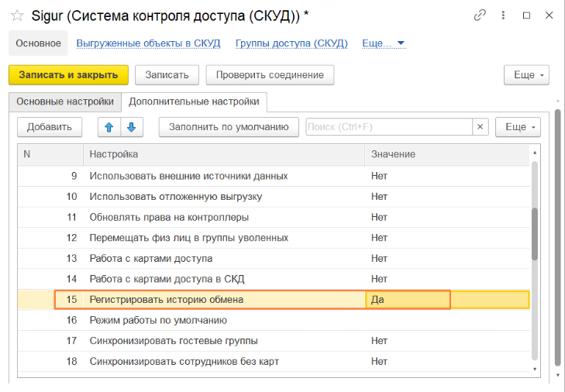Screen dimensions: 565x392
Task: Click 'Заполнить по умолчанию' button
Action: click(x=229, y=127)
